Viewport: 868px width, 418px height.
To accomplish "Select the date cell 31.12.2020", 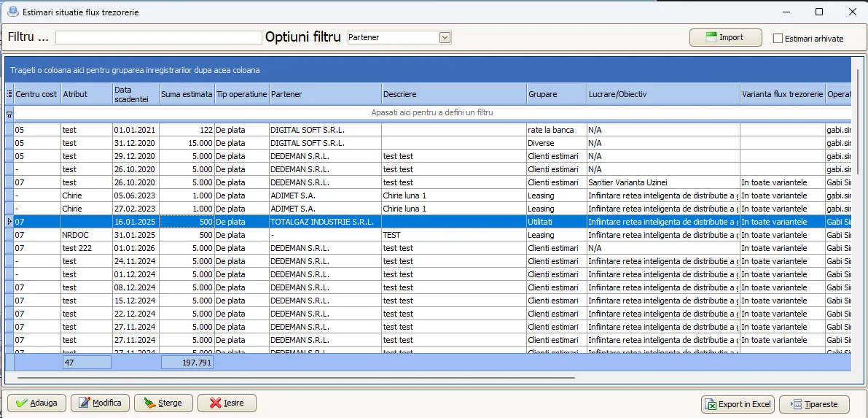I will [x=136, y=143].
